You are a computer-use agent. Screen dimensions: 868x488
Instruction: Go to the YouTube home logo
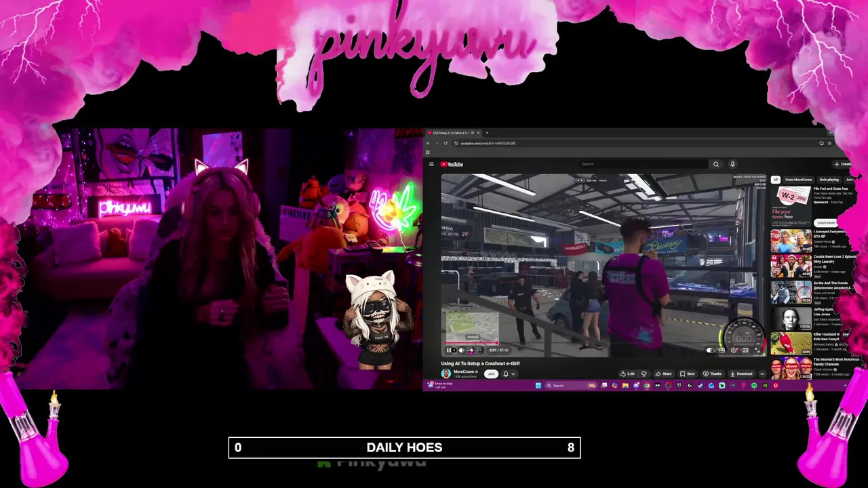452,164
